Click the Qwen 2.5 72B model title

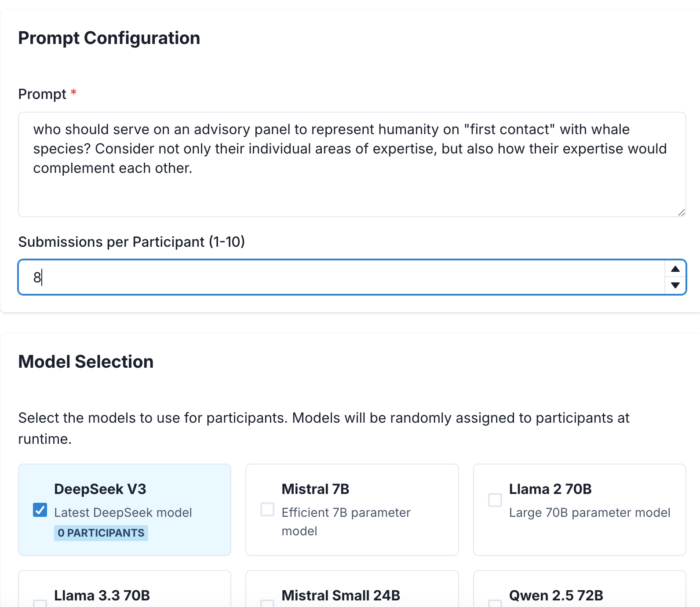click(x=556, y=596)
